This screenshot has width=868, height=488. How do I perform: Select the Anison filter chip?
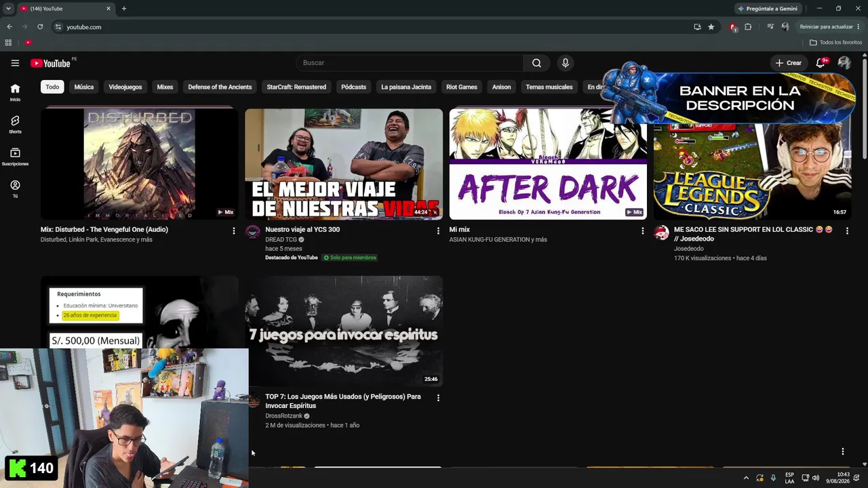pyautogui.click(x=501, y=87)
